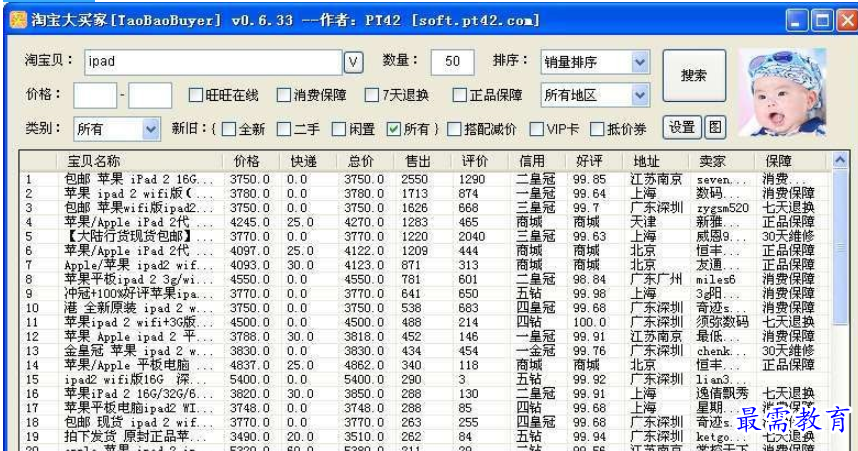858x451 pixels.
Task: Sort by 宝贝名称 column header
Action: (x=140, y=161)
